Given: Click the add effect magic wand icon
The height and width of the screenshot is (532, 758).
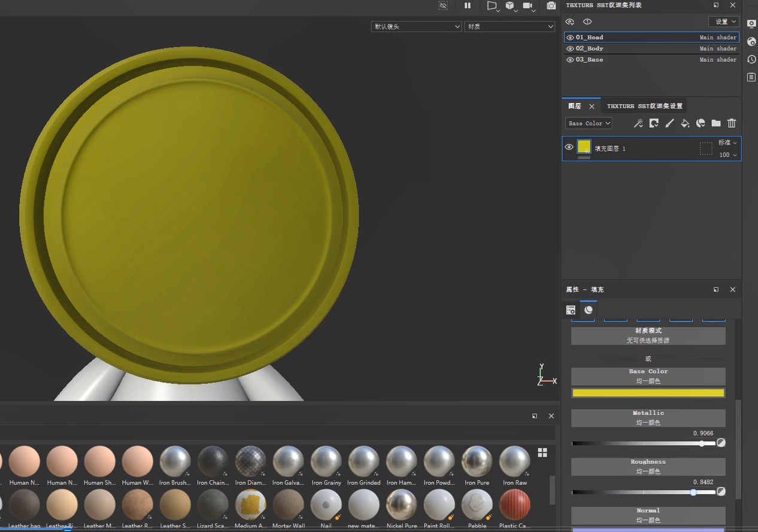Looking at the screenshot, I should click(x=638, y=123).
